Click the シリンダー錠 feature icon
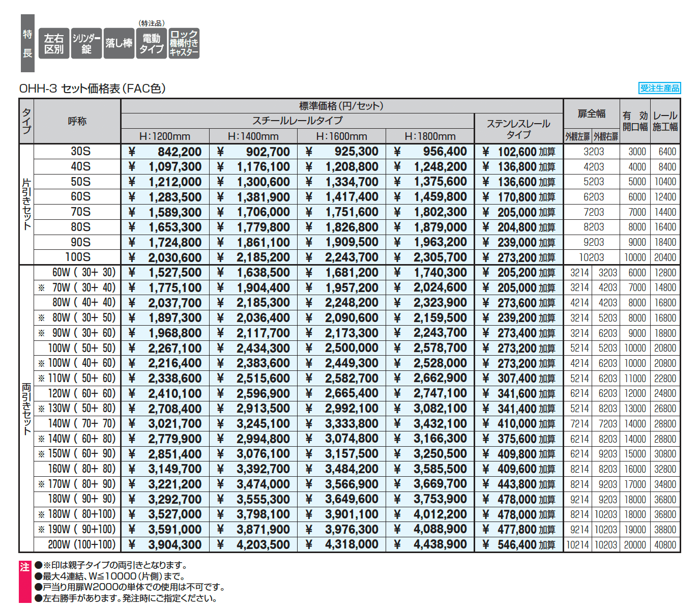 (x=85, y=43)
